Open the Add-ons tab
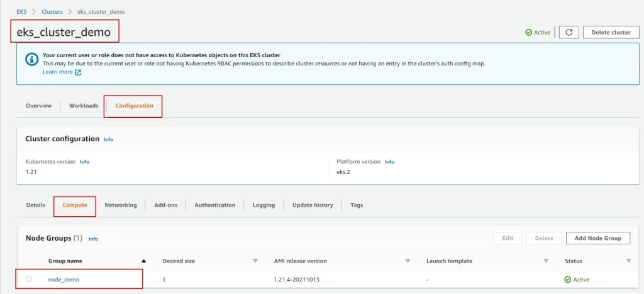This screenshot has width=644, height=294. coord(165,205)
